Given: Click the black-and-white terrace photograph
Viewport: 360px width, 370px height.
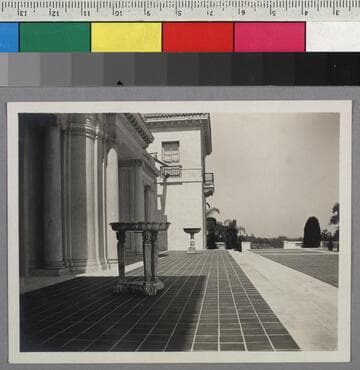Looking at the screenshot, I should tap(179, 232).
